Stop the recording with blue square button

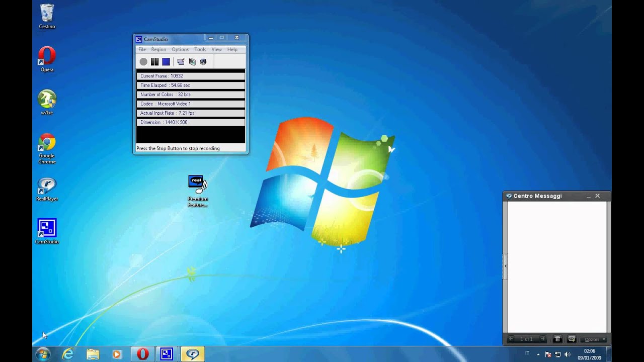pos(166,62)
